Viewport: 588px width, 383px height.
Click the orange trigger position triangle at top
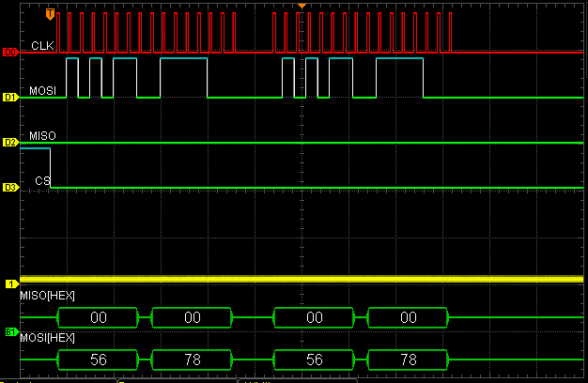pyautogui.click(x=302, y=6)
